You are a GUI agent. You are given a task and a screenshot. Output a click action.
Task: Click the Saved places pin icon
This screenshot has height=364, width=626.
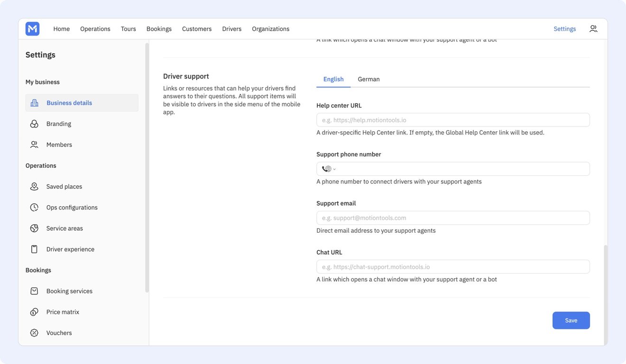pos(34,187)
